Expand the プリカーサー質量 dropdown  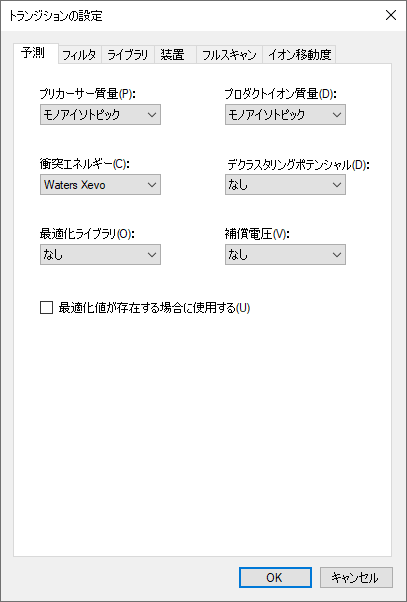coord(100,114)
